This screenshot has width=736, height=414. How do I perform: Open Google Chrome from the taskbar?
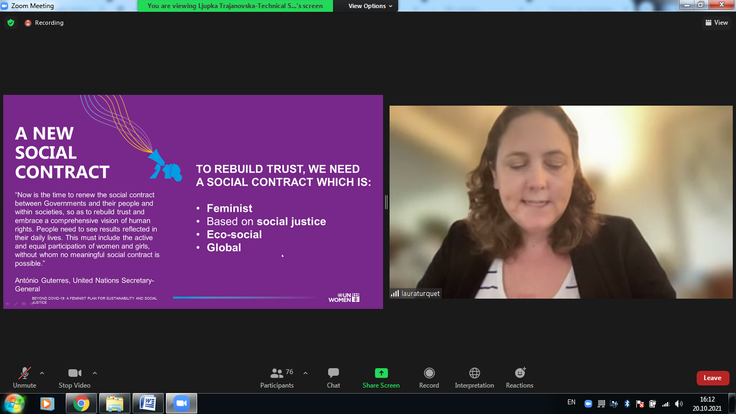tap(80, 404)
